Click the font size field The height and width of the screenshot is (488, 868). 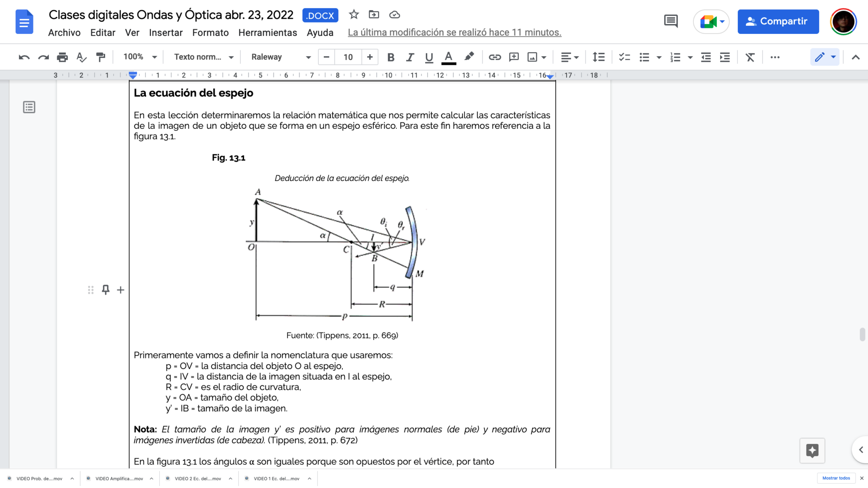click(x=348, y=57)
